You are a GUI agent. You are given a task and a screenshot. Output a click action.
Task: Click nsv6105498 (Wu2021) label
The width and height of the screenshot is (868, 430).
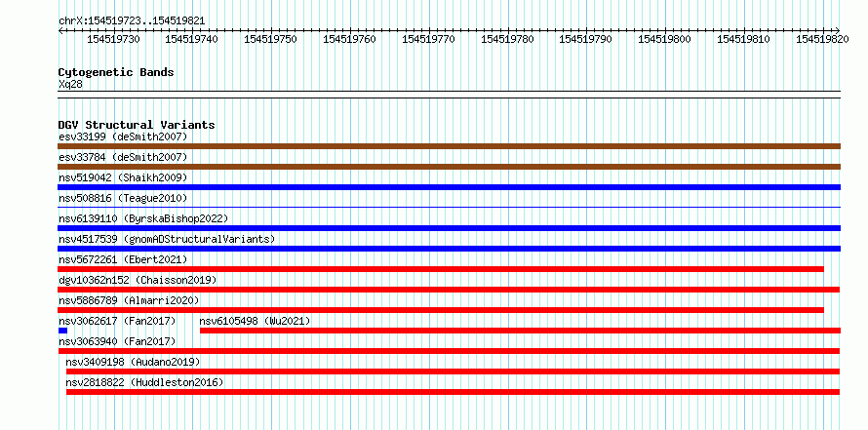256,321
